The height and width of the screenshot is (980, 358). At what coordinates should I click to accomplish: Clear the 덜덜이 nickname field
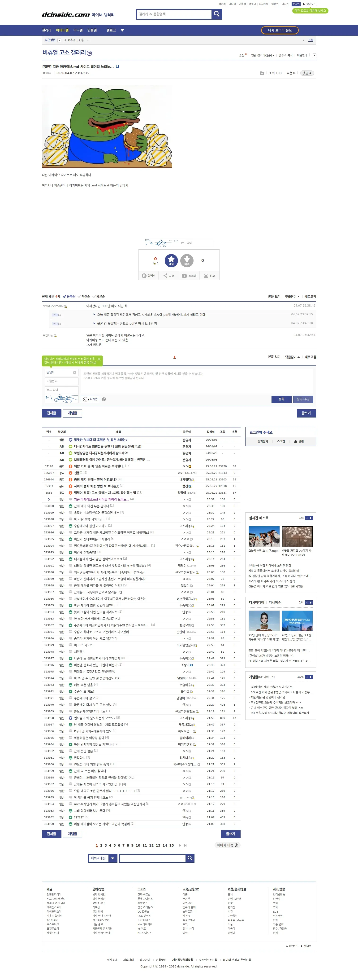click(x=74, y=373)
